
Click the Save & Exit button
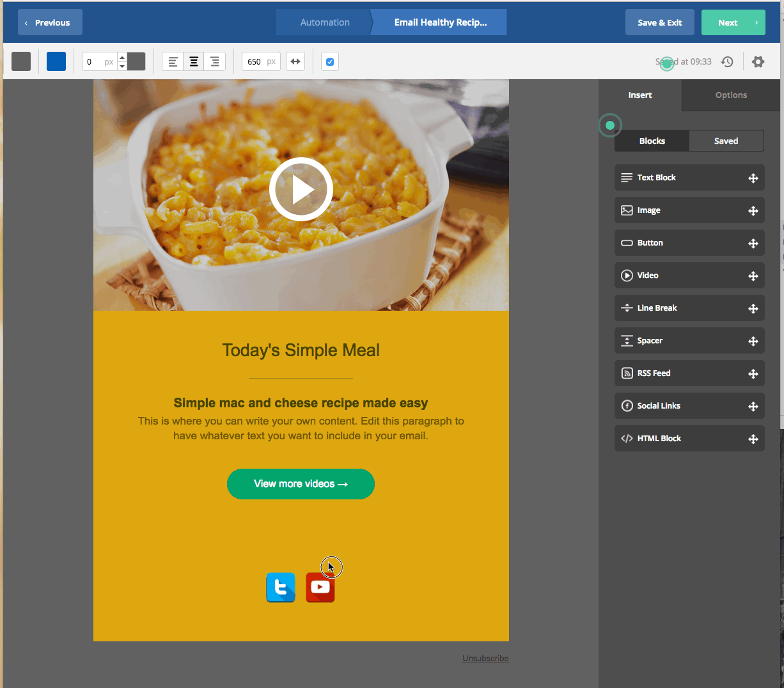659,22
